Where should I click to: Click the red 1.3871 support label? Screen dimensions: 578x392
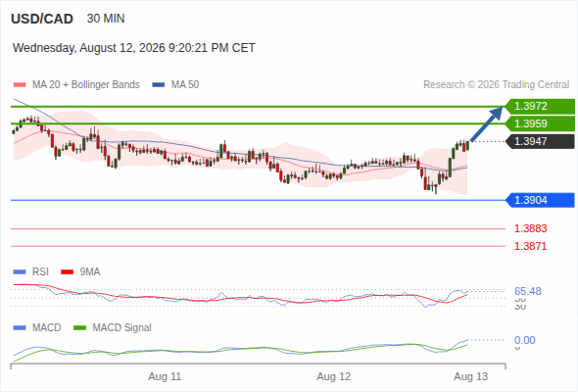click(530, 246)
